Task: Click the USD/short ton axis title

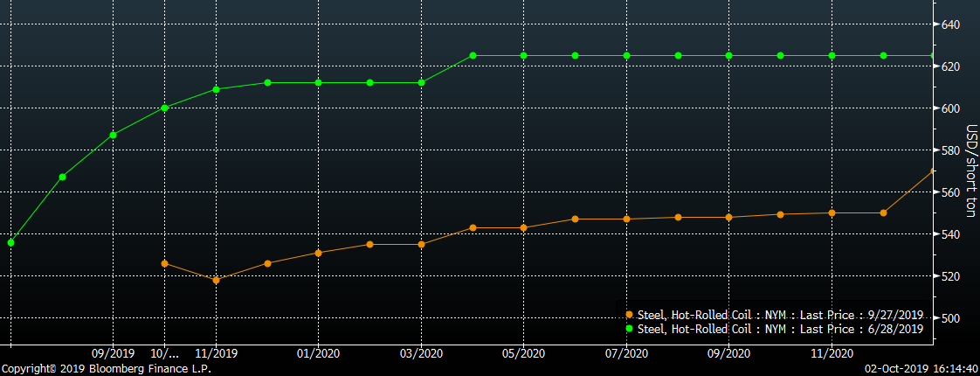Action: point(970,171)
